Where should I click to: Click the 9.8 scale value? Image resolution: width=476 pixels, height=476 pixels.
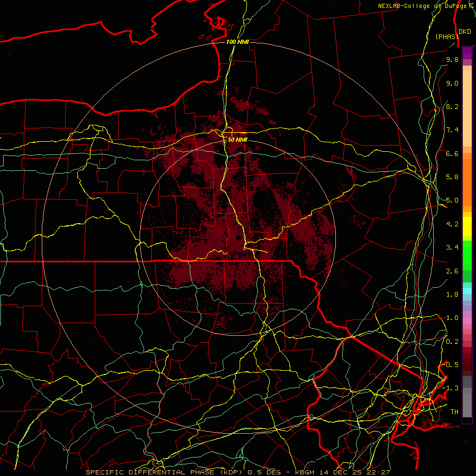pyautogui.click(x=452, y=59)
